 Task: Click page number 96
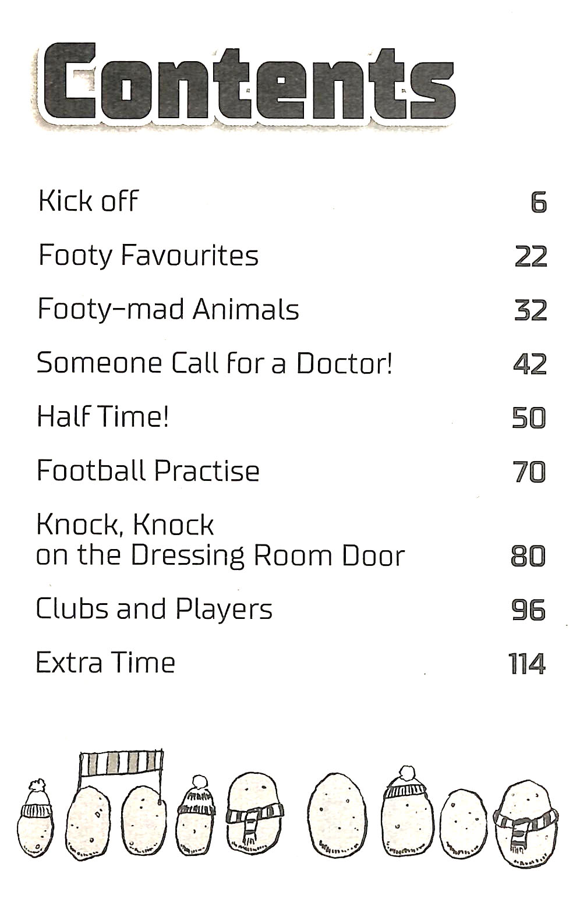pos(529,610)
